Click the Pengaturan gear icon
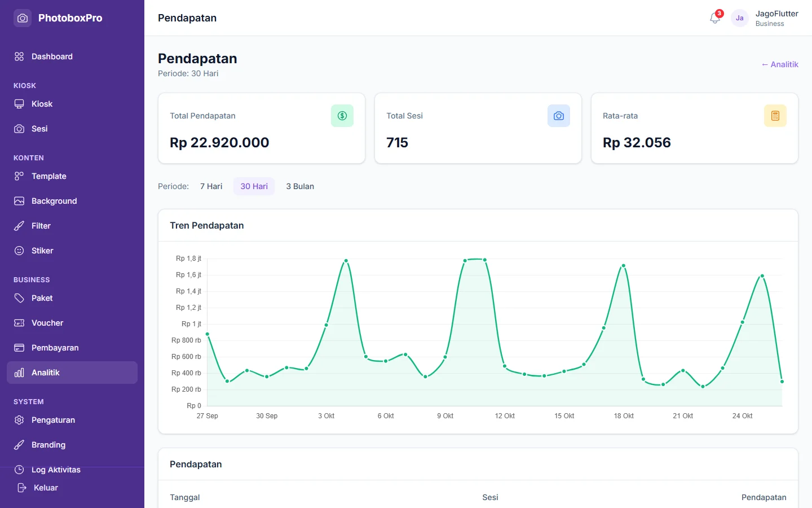Screen dimensions: 812x508 (19, 420)
